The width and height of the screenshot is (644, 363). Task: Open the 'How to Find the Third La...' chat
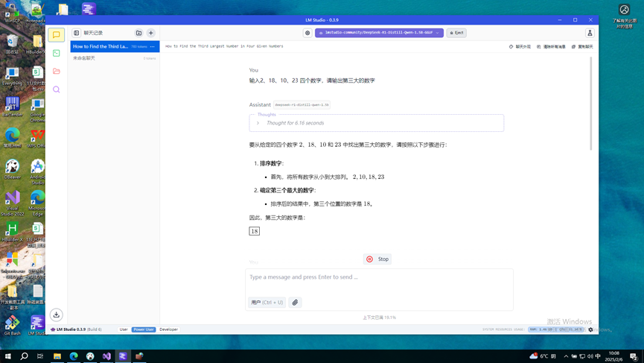115,46
